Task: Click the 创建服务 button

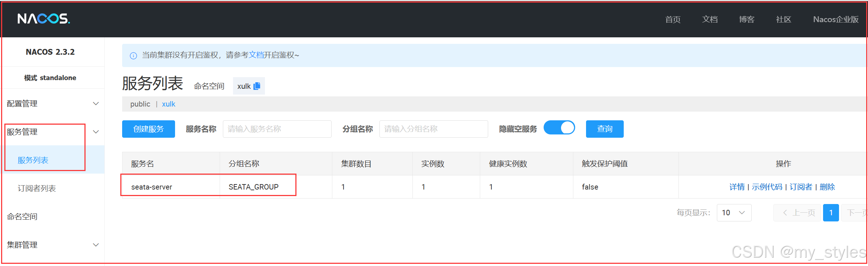Action: 149,129
